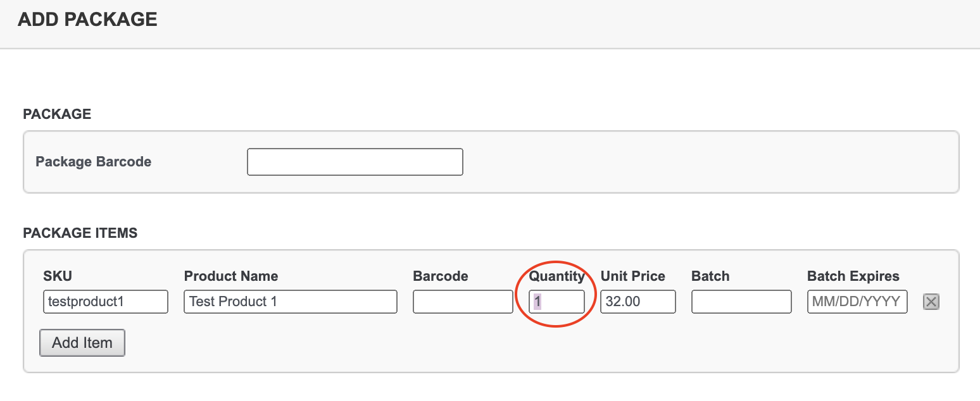Click the Quantity column label
The width and height of the screenshot is (980, 401).
(x=557, y=276)
